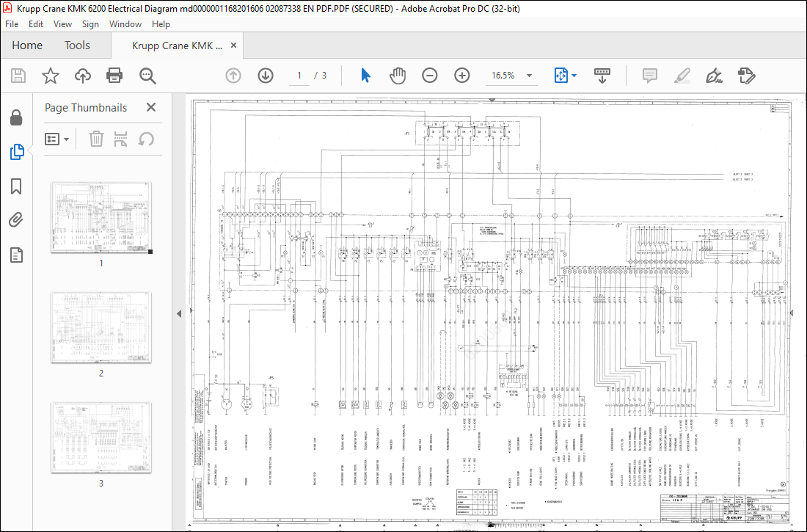Toggle the Page Thumbnails sidebar icon
This screenshot has width=807, height=532.
16,152
